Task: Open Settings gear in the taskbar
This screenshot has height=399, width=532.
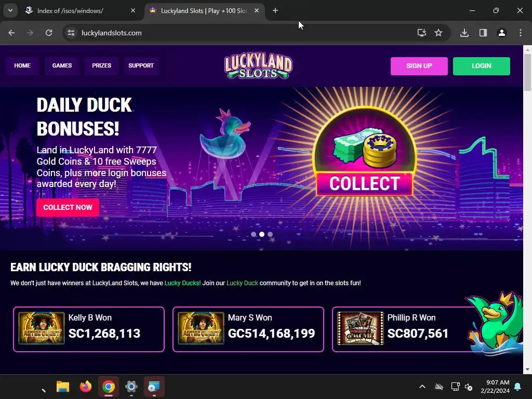Action: click(x=131, y=387)
